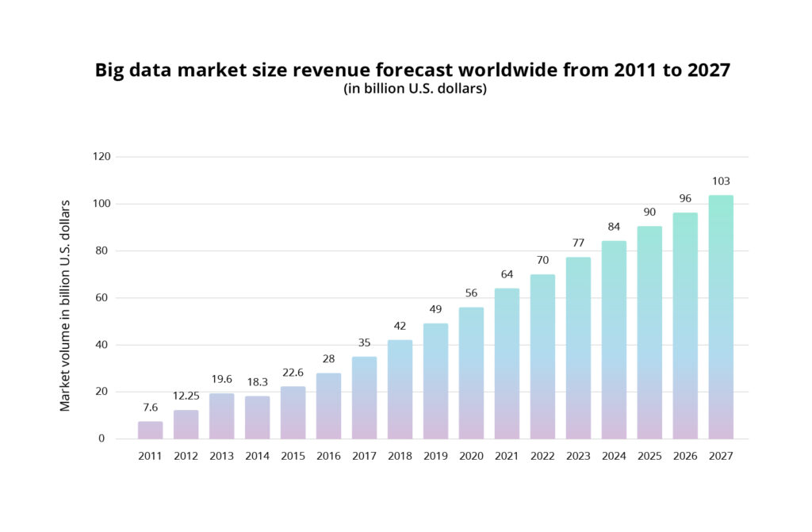Image resolution: width=812 pixels, height=532 pixels.
Task: Select the data label 103 above 2027
Action: 722,181
